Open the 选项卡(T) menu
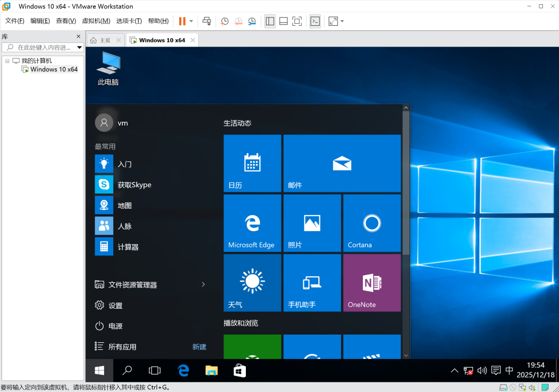 (129, 21)
